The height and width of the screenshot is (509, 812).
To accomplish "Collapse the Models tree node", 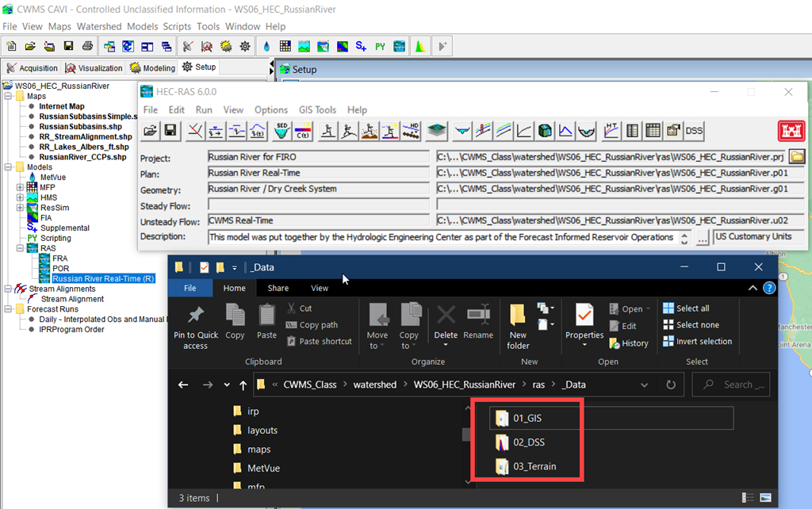I will point(8,167).
